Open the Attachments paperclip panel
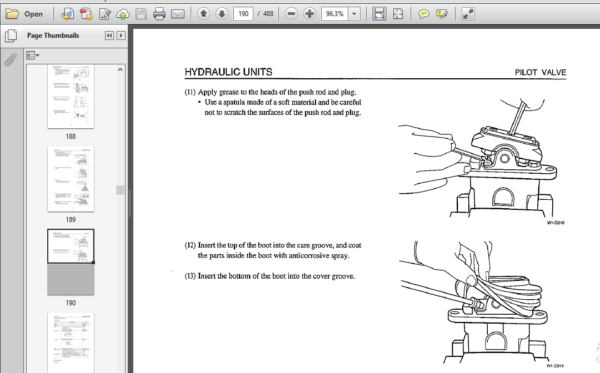The width and height of the screenshot is (600, 373). (x=11, y=60)
